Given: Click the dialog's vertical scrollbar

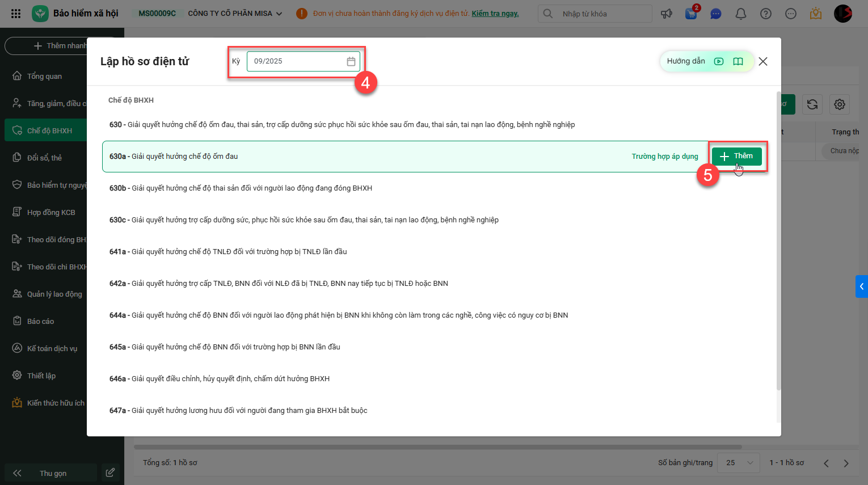Looking at the screenshot, I should (778, 241).
